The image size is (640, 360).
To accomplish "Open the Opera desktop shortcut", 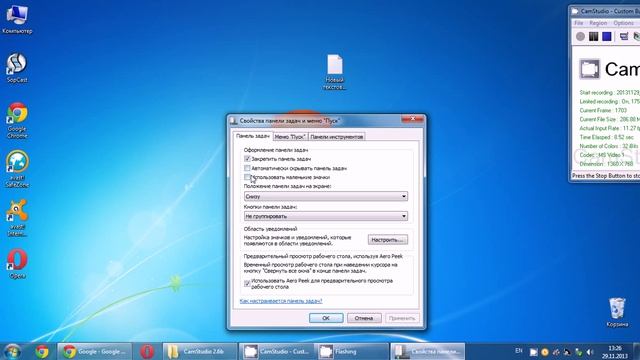I will tap(17, 264).
